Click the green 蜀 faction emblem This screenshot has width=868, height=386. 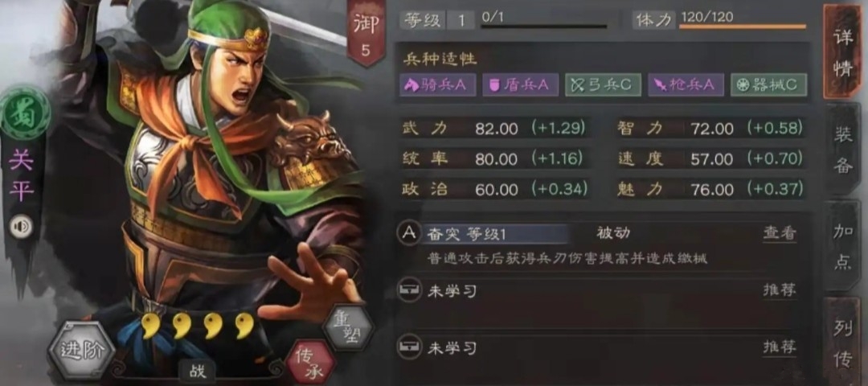[x=25, y=113]
